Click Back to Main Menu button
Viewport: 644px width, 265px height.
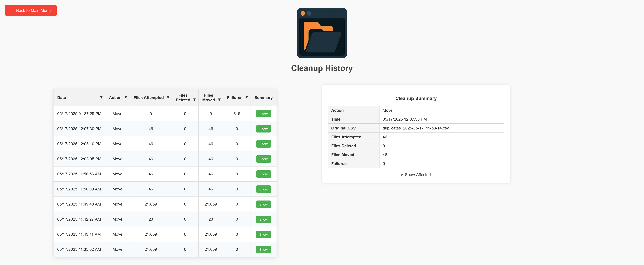[x=31, y=11]
